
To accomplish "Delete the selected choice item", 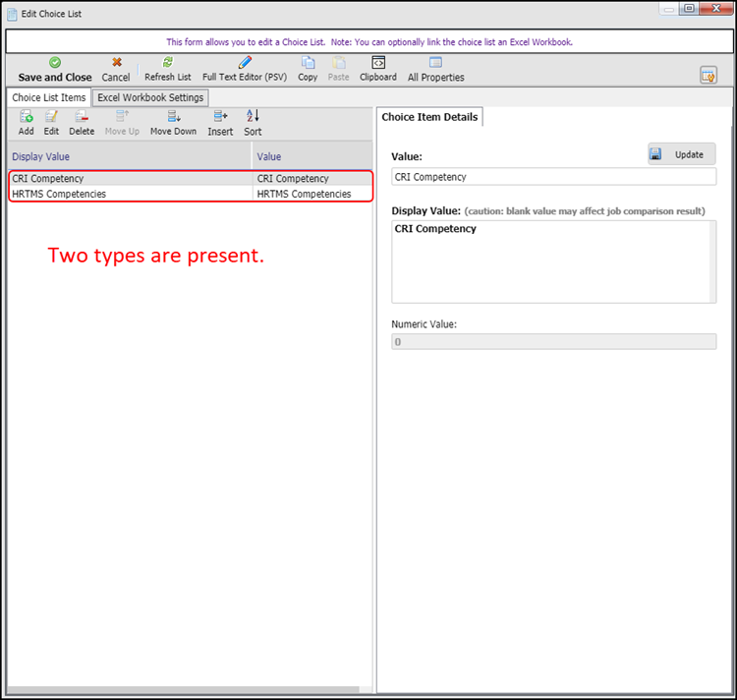I will 82,124.
